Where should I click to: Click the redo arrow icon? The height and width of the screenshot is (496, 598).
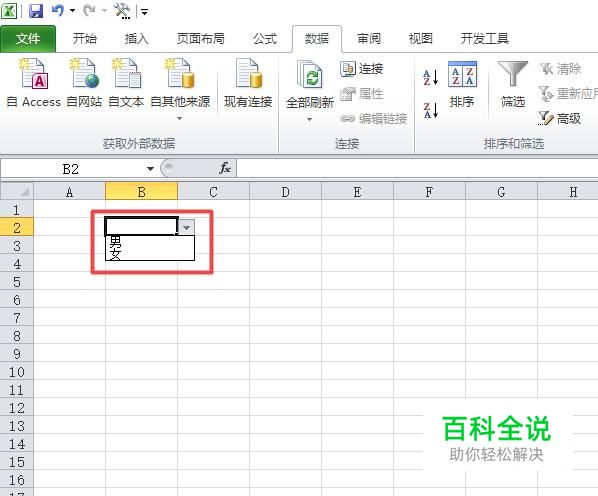[x=89, y=10]
